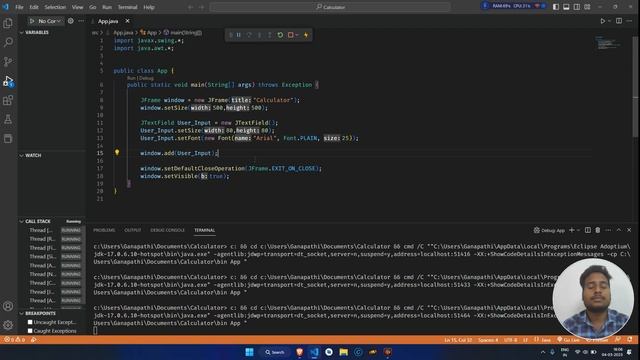Run Java file using editor play button
The image size is (640, 360).
tap(602, 21)
